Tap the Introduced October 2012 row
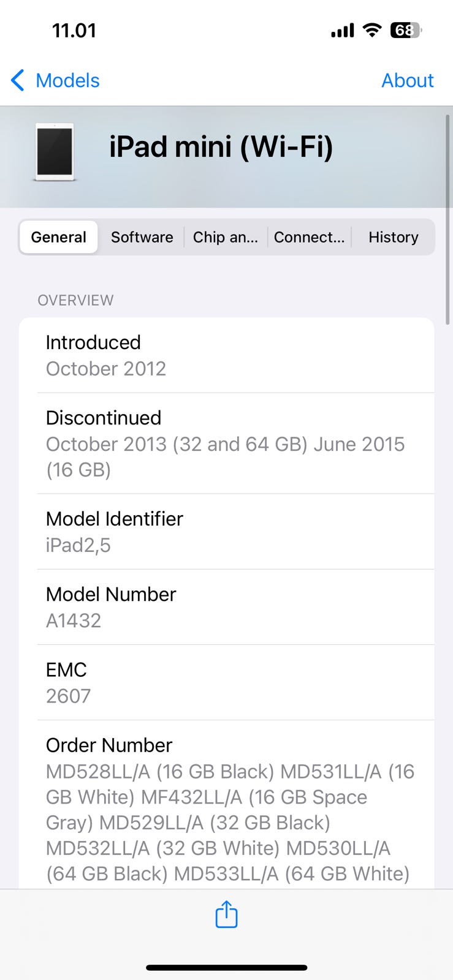The height and width of the screenshot is (980, 453). 226,355
